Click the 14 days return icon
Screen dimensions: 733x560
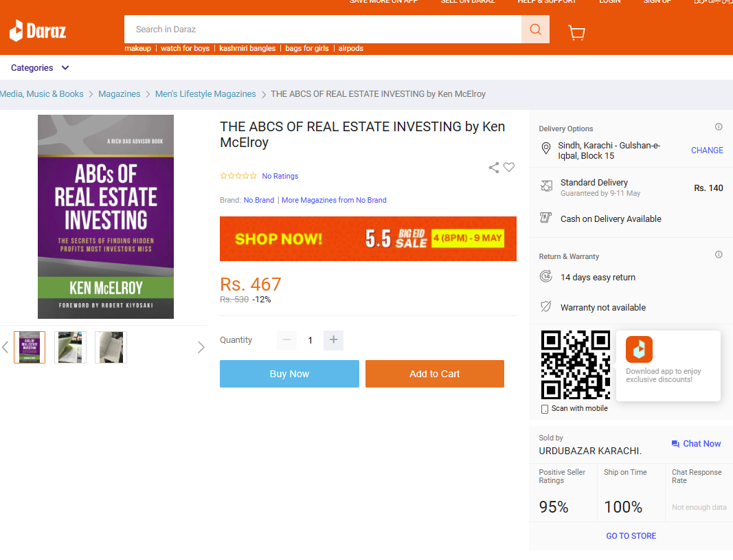tap(546, 276)
